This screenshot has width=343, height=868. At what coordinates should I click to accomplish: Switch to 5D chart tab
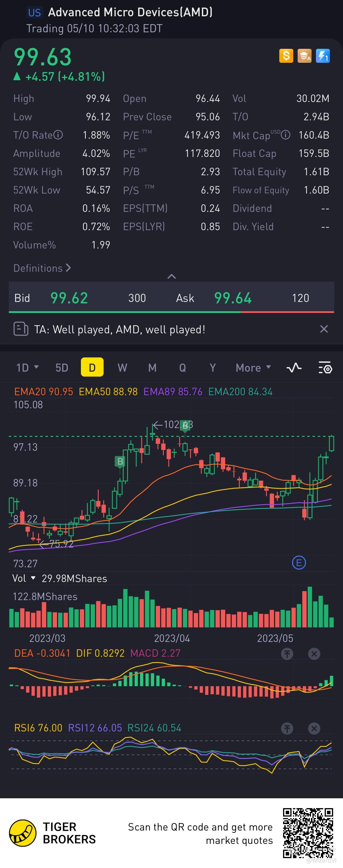click(x=62, y=367)
